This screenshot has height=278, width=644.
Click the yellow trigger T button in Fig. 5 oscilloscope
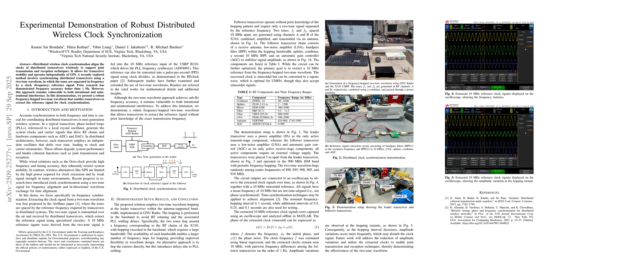(x=512, y=111)
